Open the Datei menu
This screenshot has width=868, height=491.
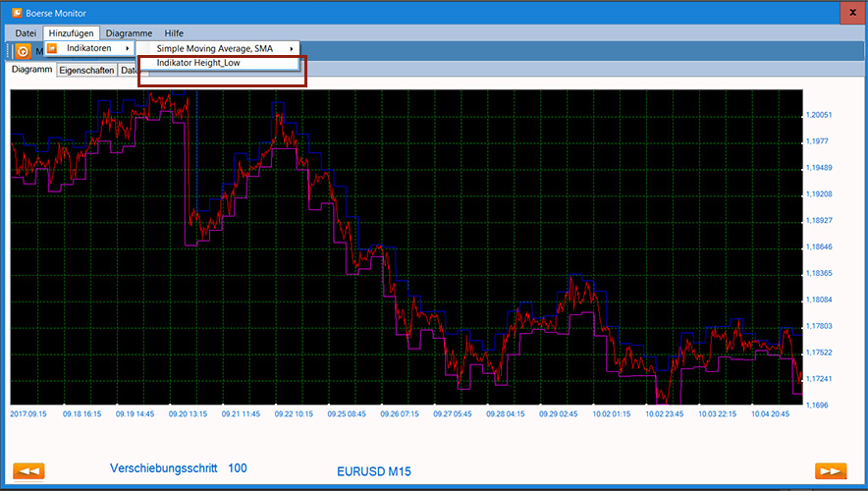coord(26,33)
